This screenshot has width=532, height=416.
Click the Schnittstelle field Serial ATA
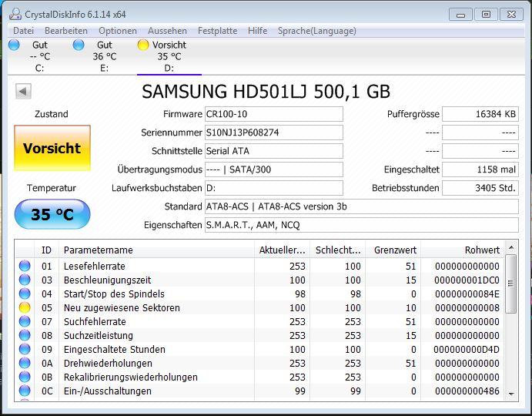pyautogui.click(x=274, y=151)
